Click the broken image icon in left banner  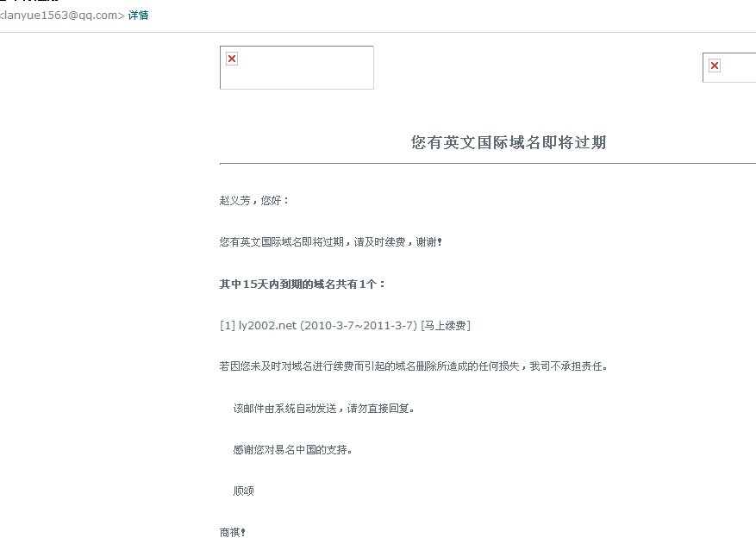click(232, 59)
